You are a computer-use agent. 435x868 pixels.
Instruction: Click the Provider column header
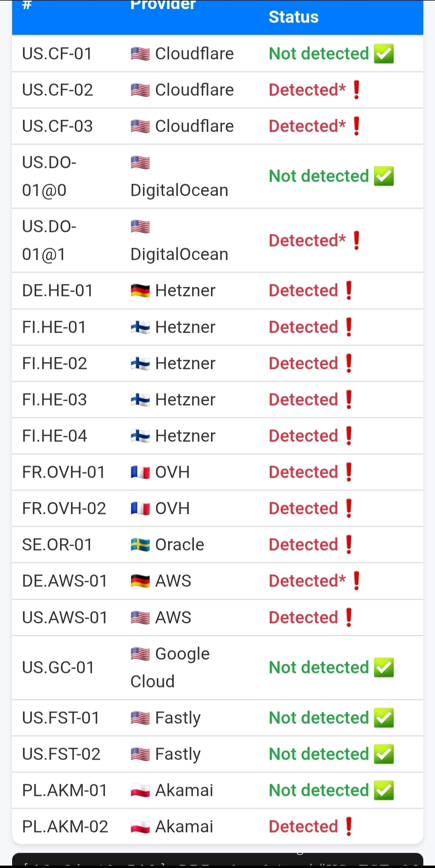[163, 6]
